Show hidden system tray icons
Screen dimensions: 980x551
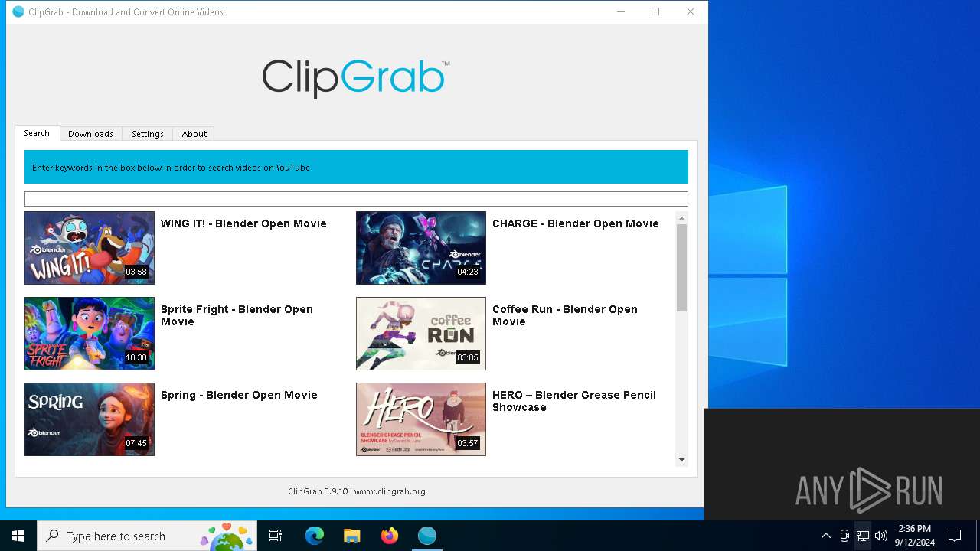point(825,536)
